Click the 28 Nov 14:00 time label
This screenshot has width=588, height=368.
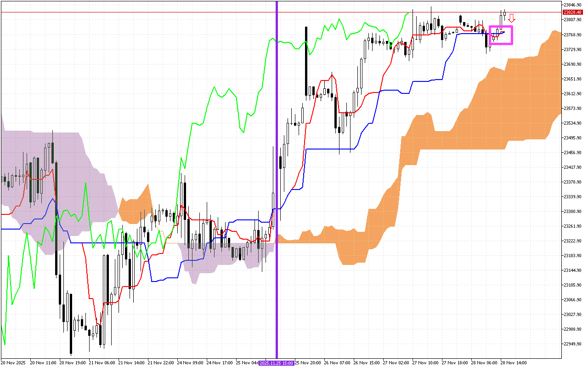pyautogui.click(x=514, y=363)
